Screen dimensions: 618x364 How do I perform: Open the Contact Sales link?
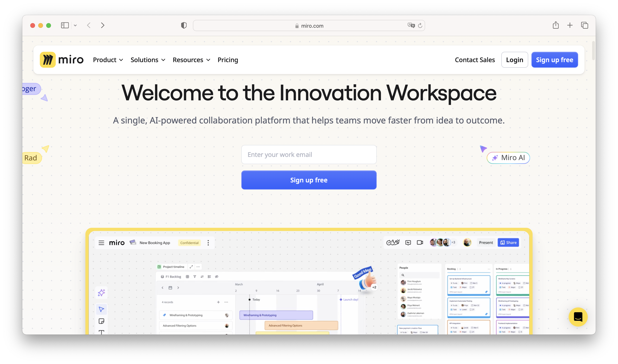point(474,60)
